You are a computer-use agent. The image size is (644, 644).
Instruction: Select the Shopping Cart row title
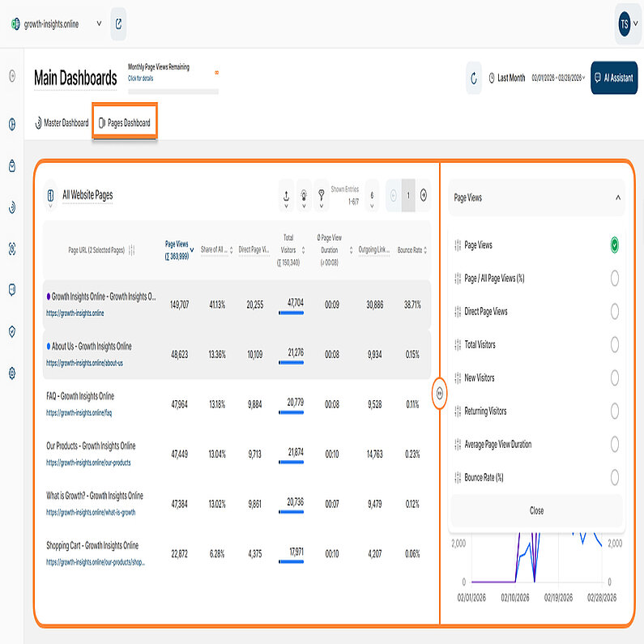92,545
